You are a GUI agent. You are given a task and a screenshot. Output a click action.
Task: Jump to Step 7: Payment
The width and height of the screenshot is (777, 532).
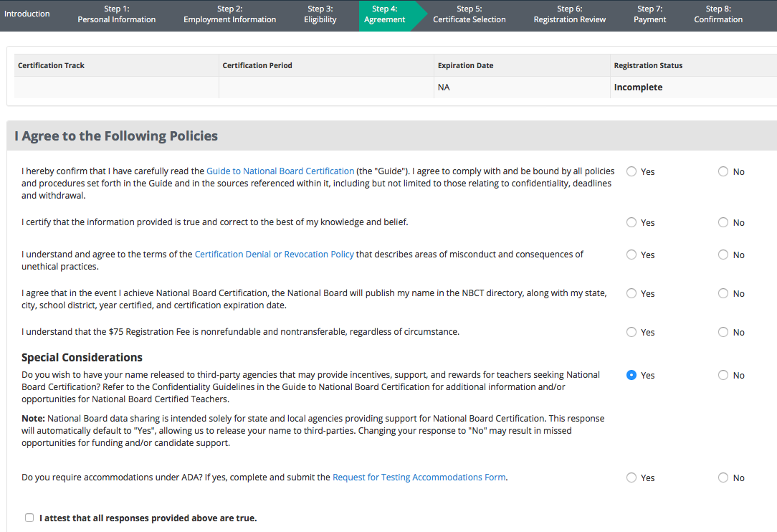(649, 14)
